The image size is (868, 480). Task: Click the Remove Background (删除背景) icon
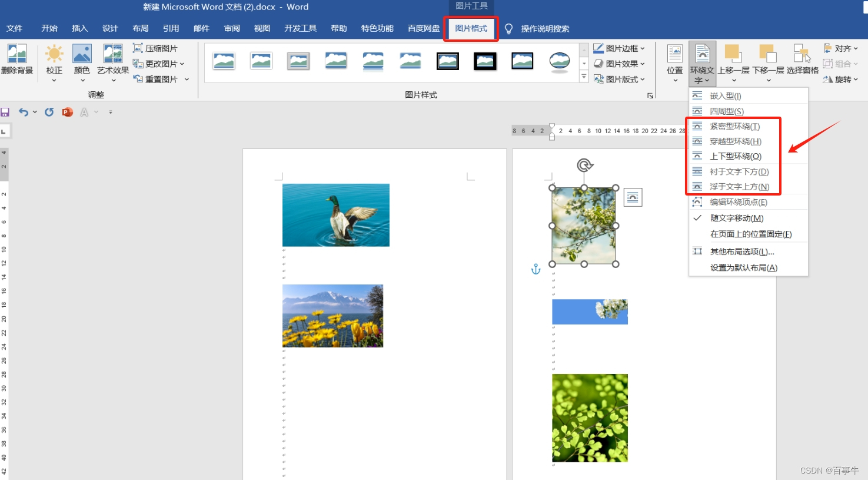(x=16, y=59)
